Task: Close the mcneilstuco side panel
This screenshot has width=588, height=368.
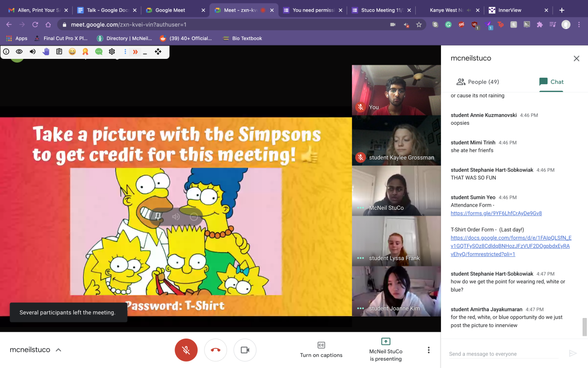Action: [x=577, y=58]
